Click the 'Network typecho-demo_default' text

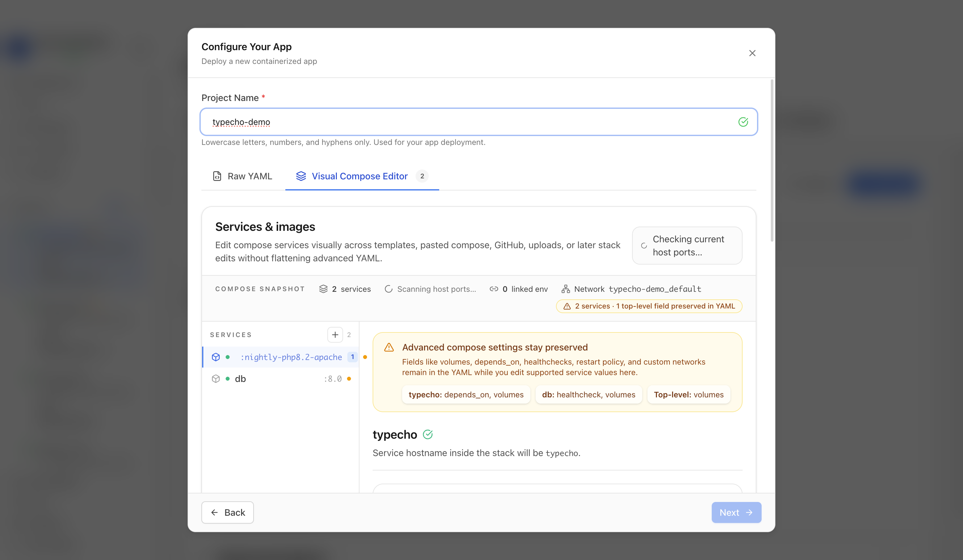coord(637,289)
